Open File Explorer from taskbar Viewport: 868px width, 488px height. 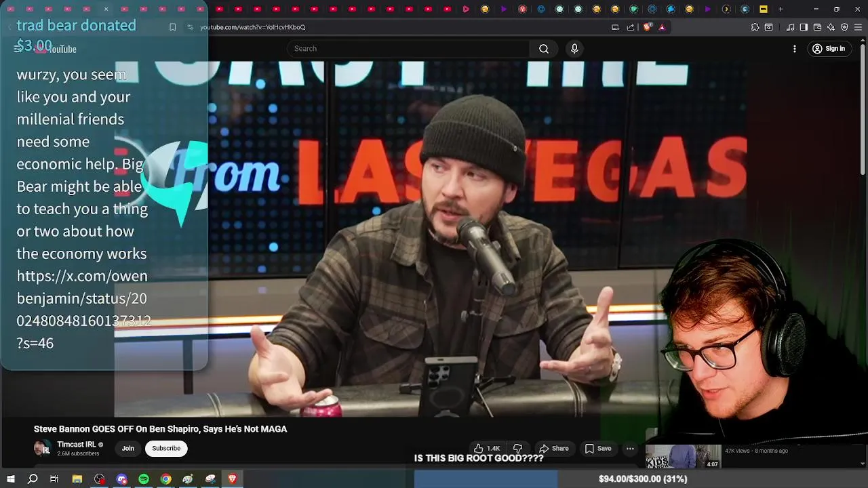[x=77, y=479]
